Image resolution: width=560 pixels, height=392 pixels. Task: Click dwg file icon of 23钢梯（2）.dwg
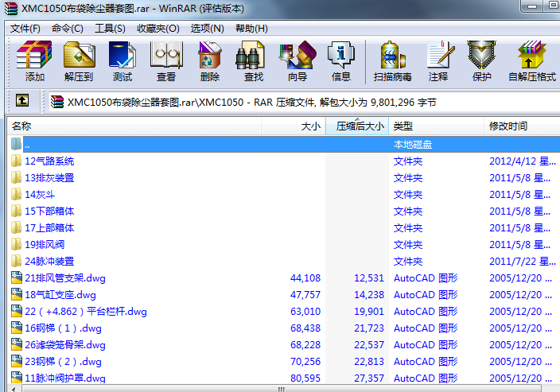[x=17, y=361]
